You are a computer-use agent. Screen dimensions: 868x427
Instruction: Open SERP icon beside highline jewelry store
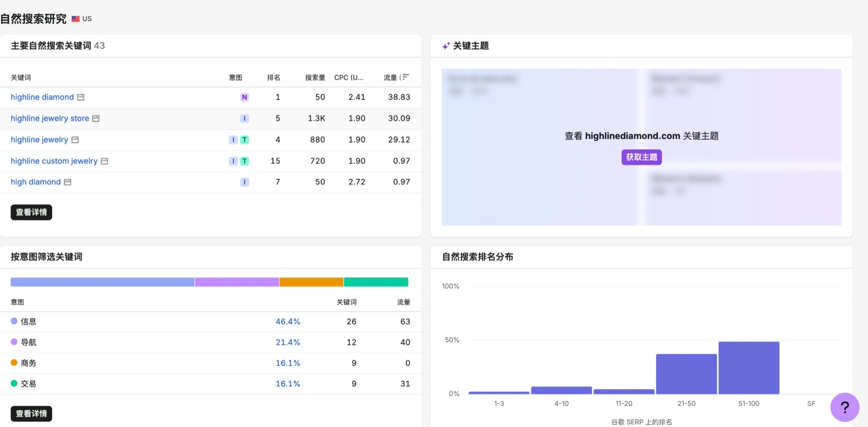pyautogui.click(x=96, y=118)
